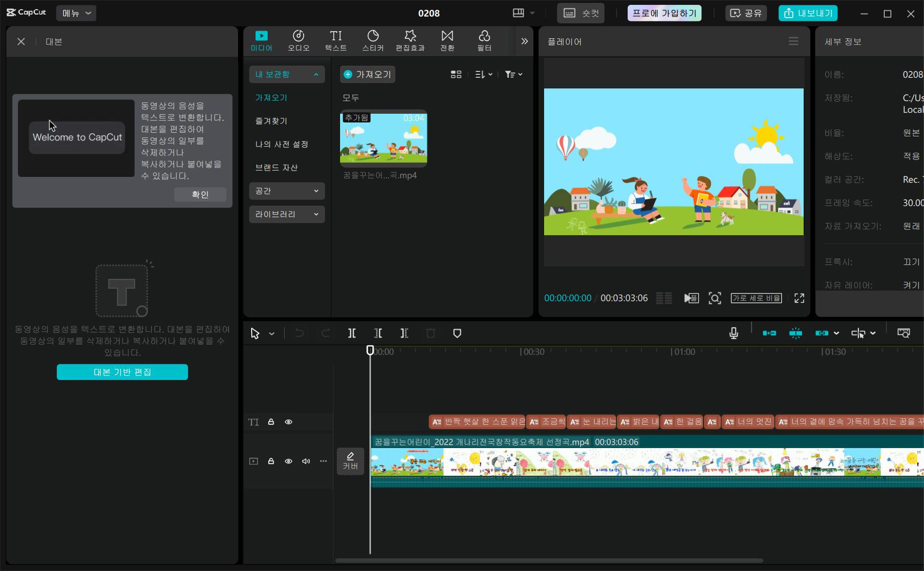Toggle visibility of the text track
Viewport: 924px width, 571px height.
pos(289,422)
